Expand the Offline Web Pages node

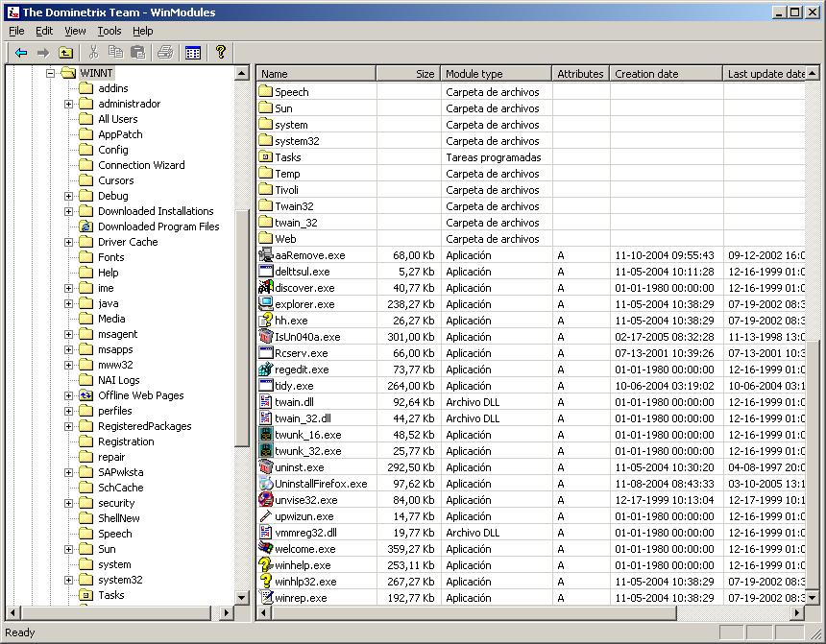click(68, 395)
